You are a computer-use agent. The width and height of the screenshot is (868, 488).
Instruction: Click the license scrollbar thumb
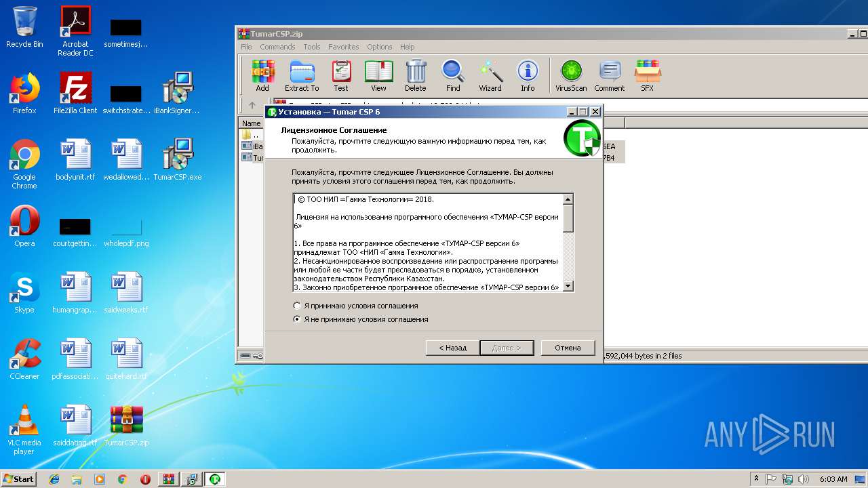click(568, 218)
